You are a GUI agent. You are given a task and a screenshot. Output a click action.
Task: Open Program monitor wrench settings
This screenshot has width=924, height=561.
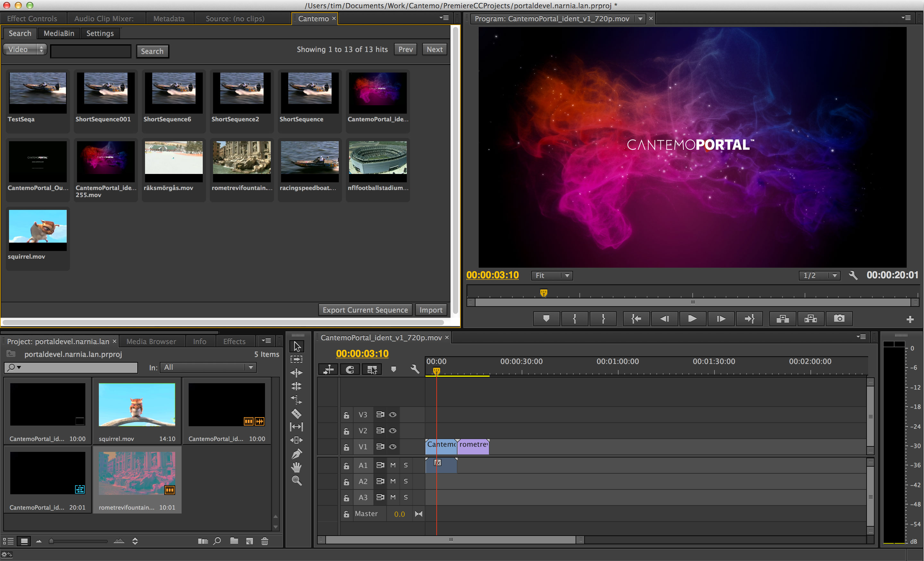853,275
